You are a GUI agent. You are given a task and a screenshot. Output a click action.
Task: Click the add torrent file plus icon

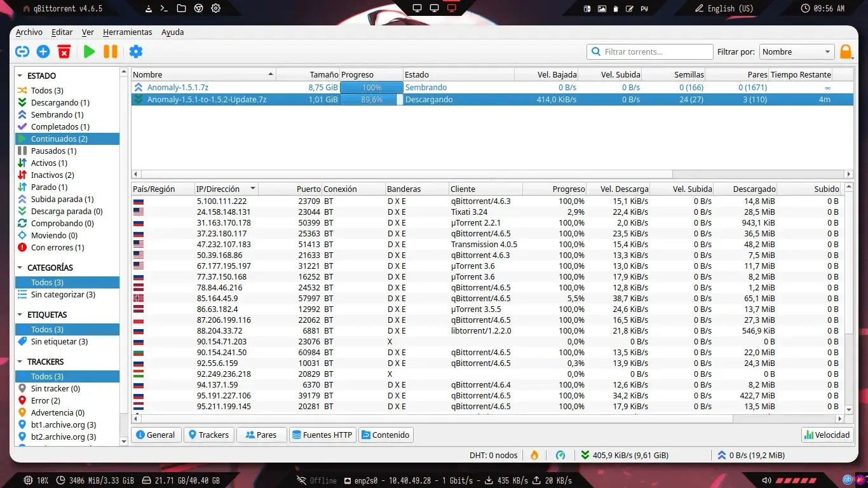[x=43, y=52]
